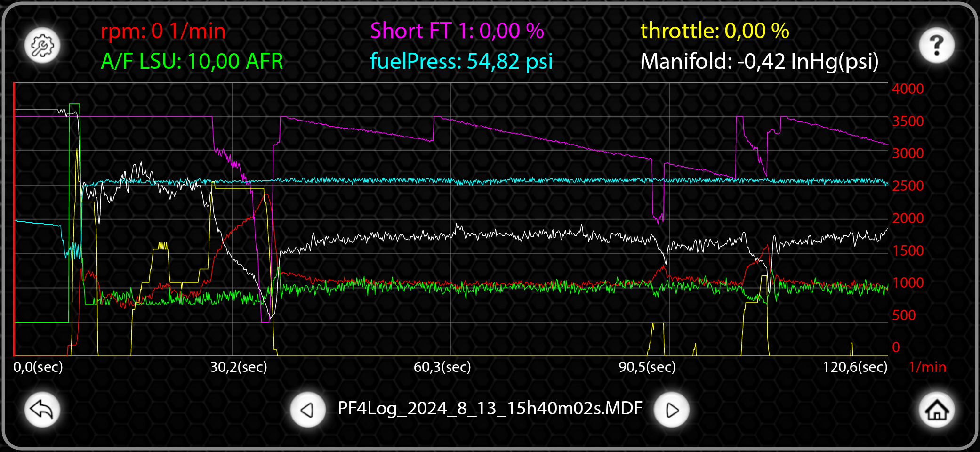
Task: Open settings with the gear wrench icon
Action: (x=42, y=46)
